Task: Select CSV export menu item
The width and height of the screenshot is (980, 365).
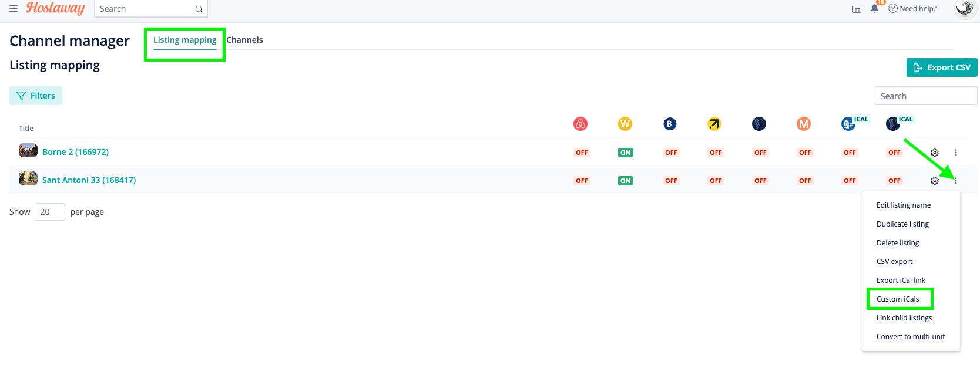Action: 911,262
